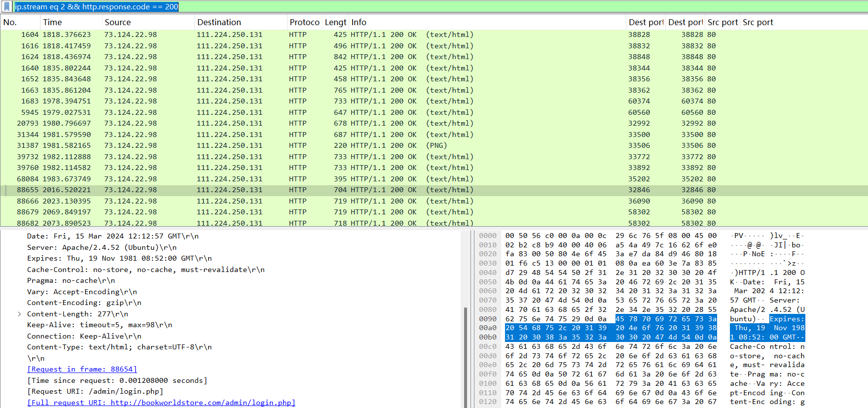Sort by the Info column header

tap(487, 22)
